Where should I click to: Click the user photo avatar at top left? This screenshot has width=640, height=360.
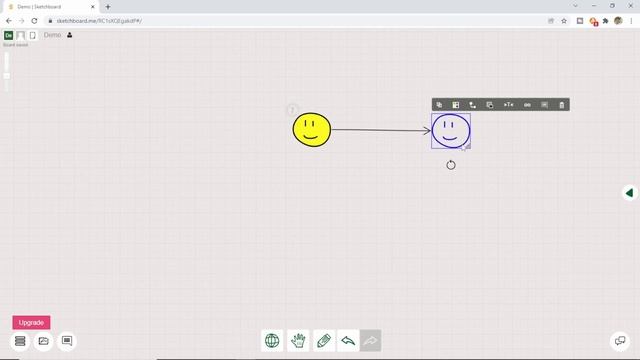pos(20,36)
